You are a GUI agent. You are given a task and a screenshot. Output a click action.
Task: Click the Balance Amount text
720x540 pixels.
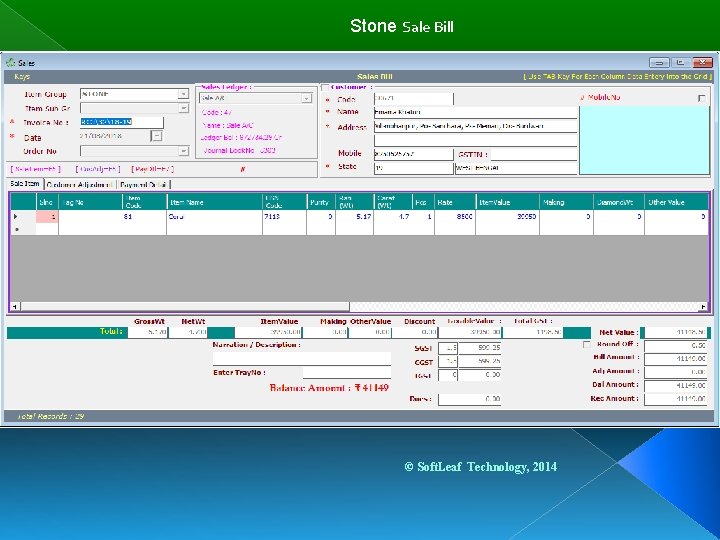pyautogui.click(x=329, y=388)
